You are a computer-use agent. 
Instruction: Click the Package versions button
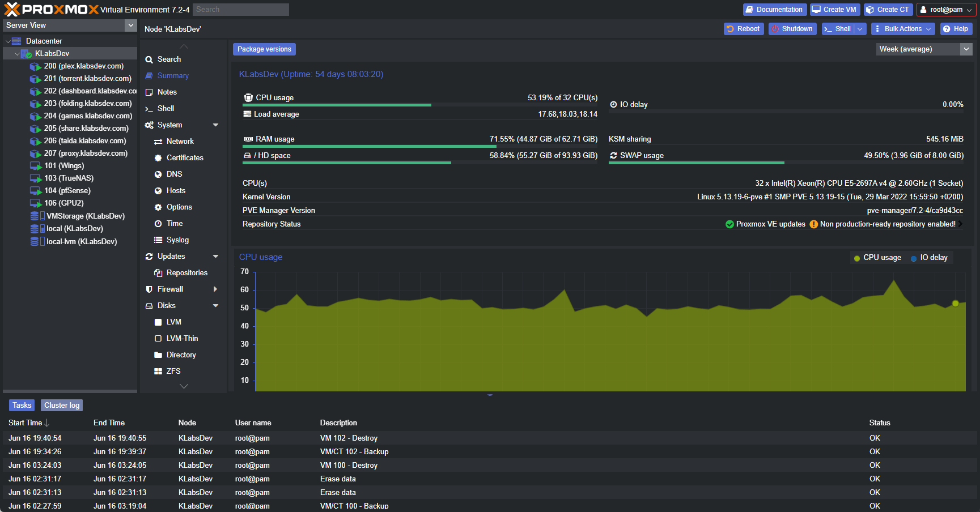click(x=264, y=49)
